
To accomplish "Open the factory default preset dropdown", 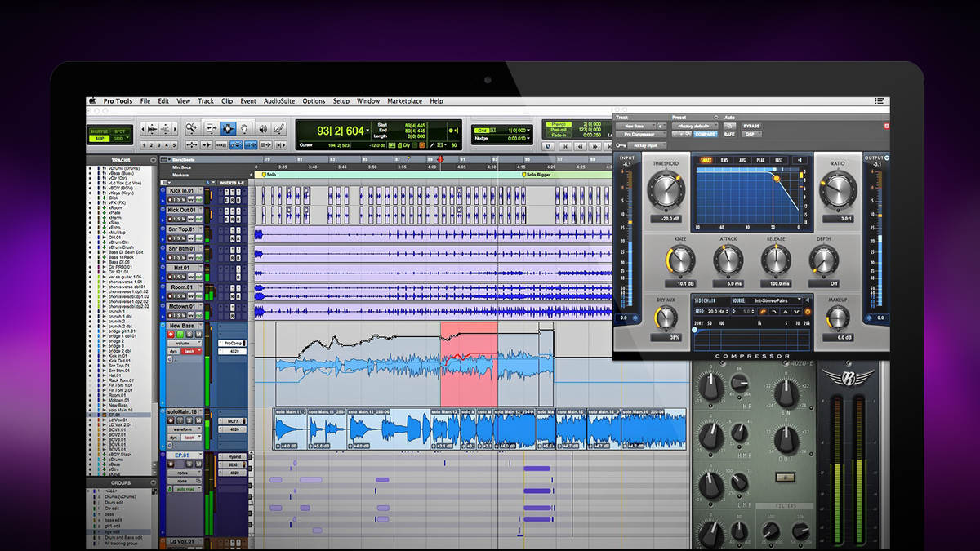I will [695, 127].
